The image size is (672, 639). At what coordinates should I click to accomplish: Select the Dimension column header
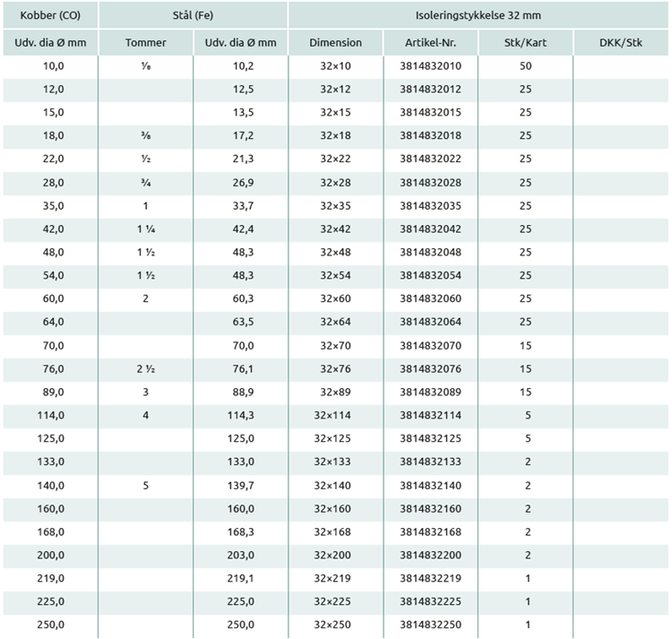(x=336, y=42)
